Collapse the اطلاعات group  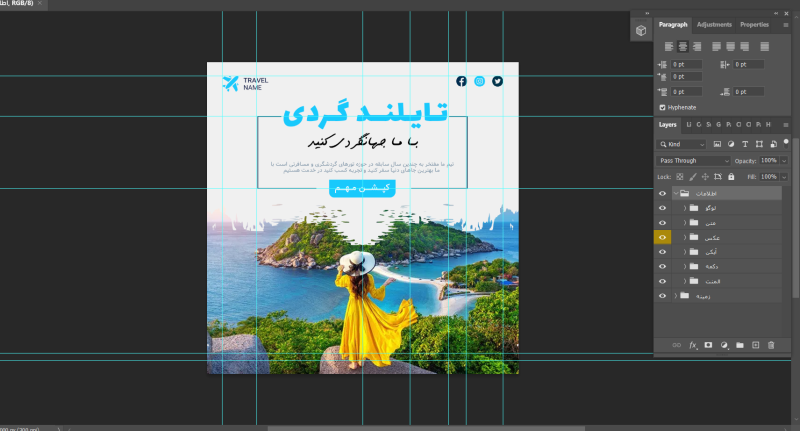point(676,194)
